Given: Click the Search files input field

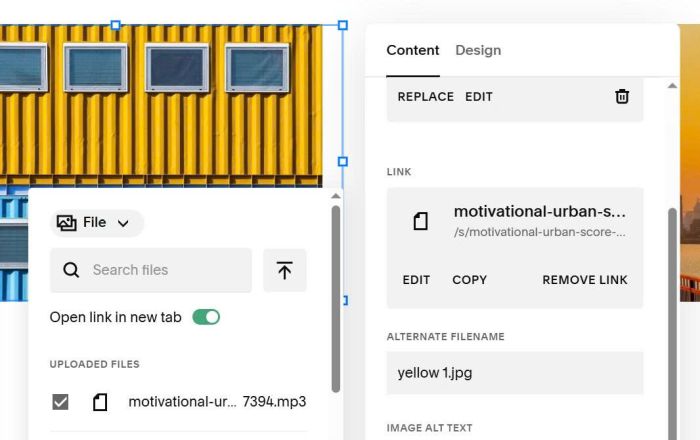Looking at the screenshot, I should tap(165, 270).
